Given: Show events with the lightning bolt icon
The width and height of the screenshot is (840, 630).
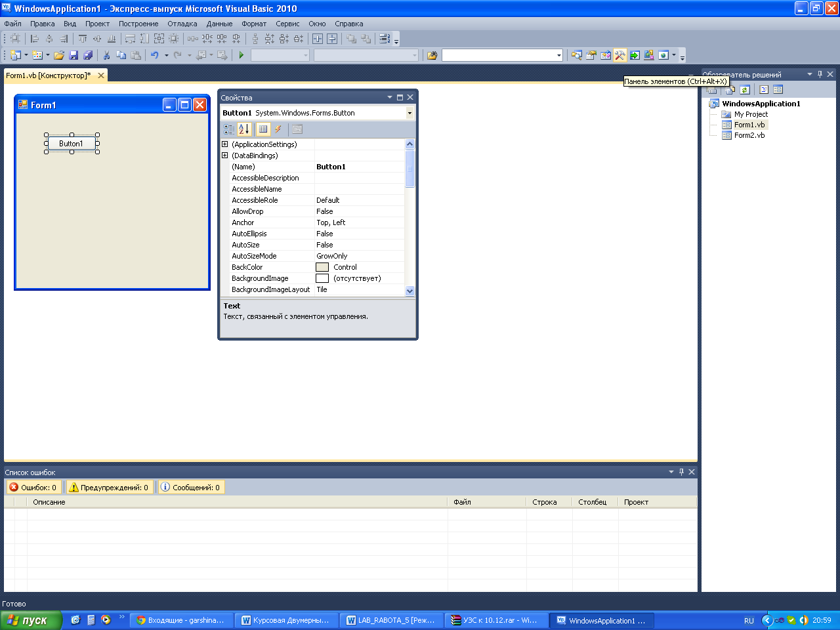Looking at the screenshot, I should pyautogui.click(x=278, y=129).
